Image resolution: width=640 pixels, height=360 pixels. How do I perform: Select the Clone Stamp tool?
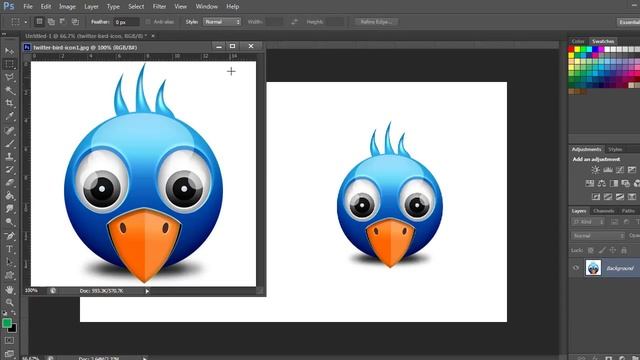pos(9,157)
